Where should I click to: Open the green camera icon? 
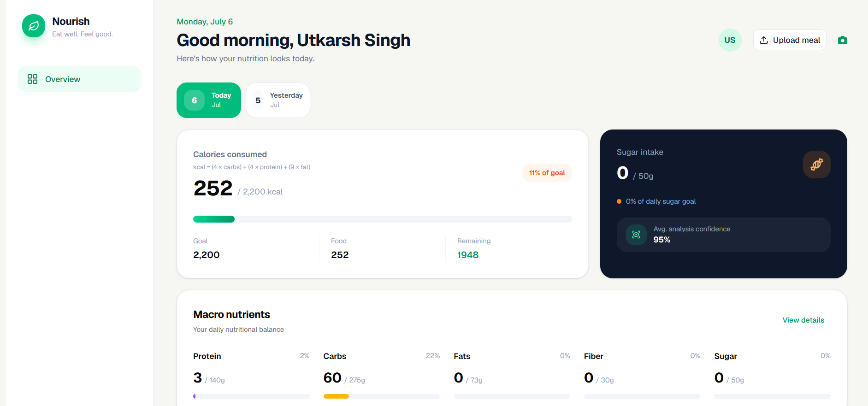click(843, 40)
